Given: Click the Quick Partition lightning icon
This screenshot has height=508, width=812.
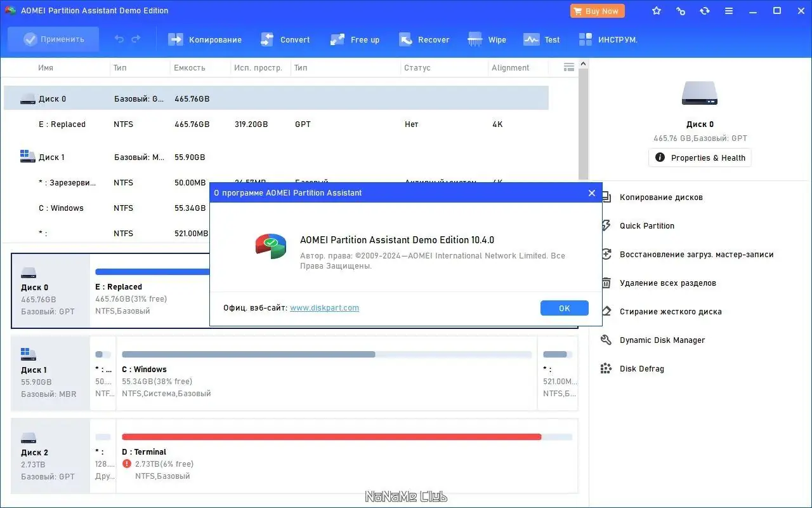Looking at the screenshot, I should 606,225.
